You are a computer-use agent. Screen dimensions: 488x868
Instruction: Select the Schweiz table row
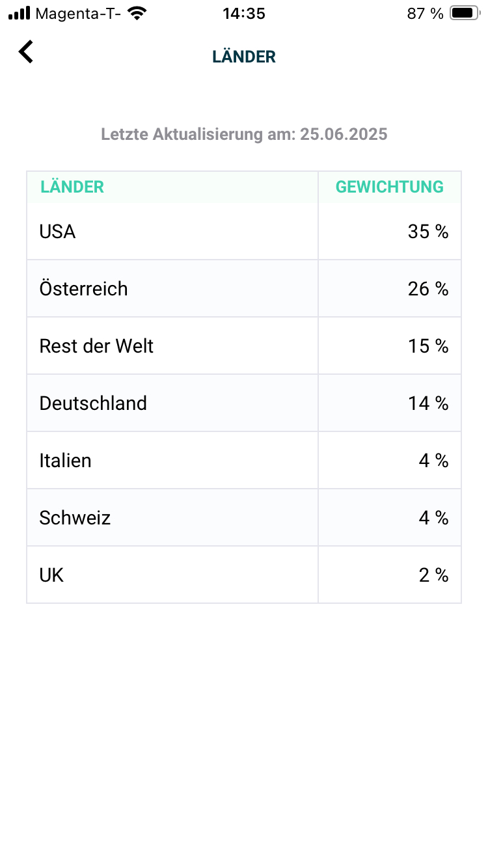pos(244,517)
